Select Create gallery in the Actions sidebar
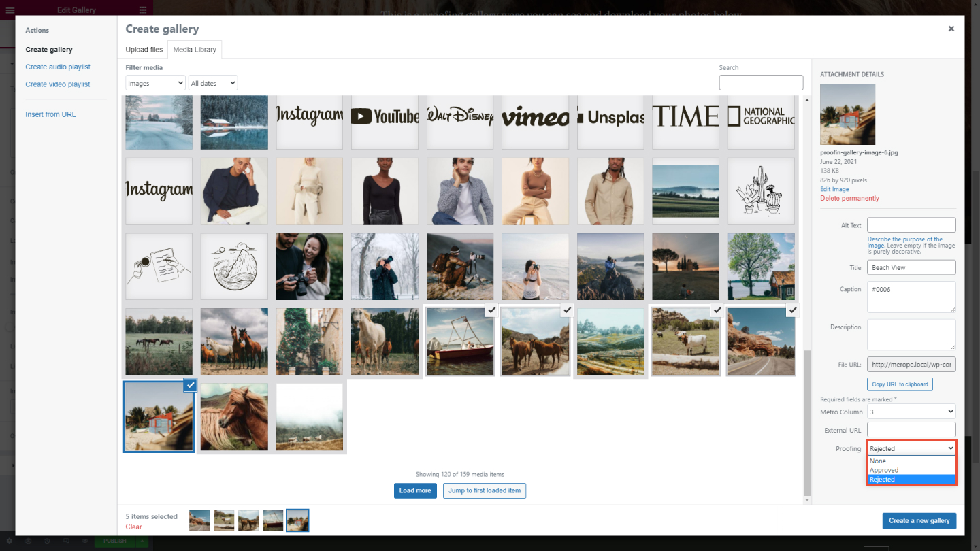Image resolution: width=980 pixels, height=551 pixels. (x=49, y=50)
